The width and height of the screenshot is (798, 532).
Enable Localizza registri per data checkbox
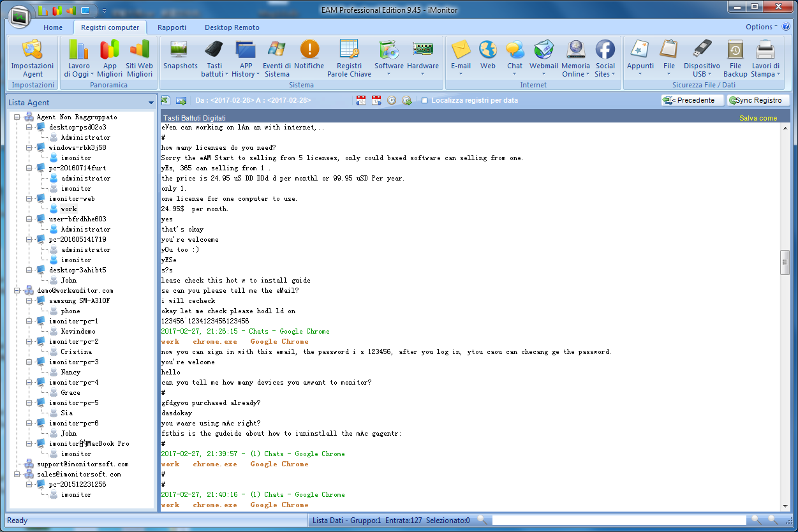425,101
